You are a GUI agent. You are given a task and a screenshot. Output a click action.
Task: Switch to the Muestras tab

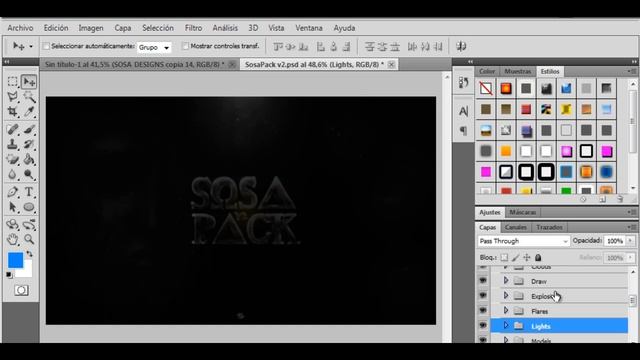[518, 71]
